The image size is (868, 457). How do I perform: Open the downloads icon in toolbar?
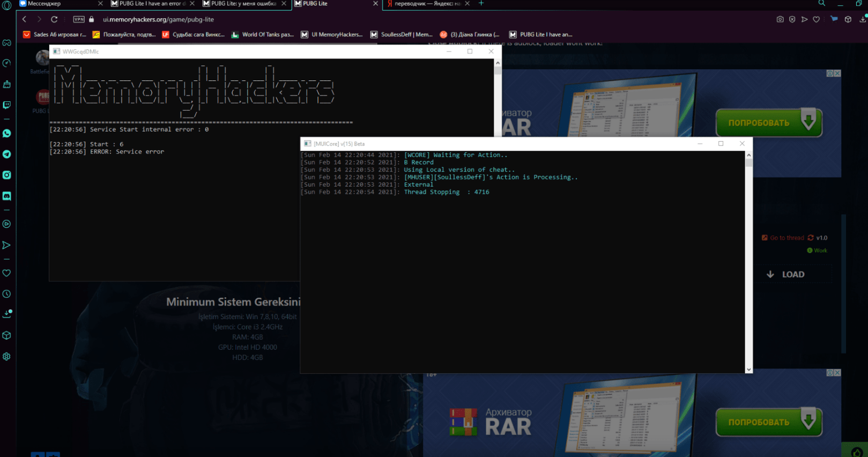[863, 19]
